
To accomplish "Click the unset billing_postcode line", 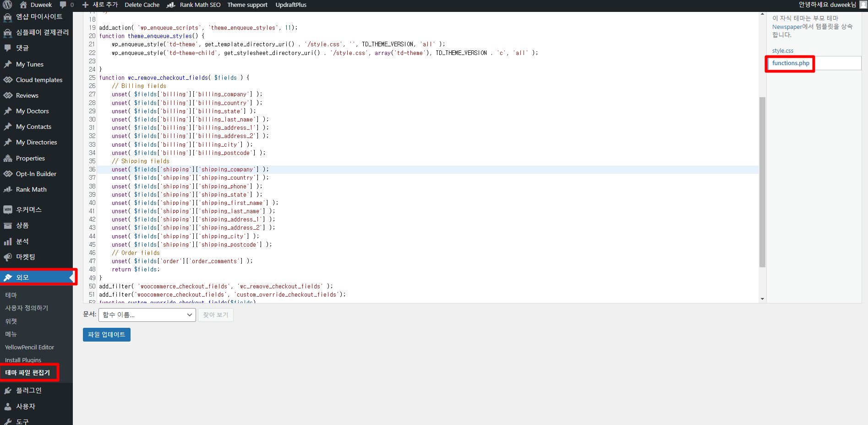I will (x=189, y=153).
